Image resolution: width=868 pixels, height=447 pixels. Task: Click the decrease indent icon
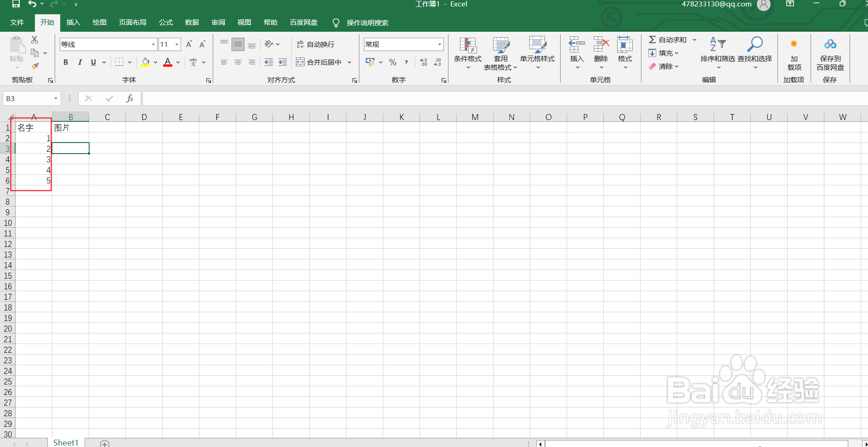point(269,62)
